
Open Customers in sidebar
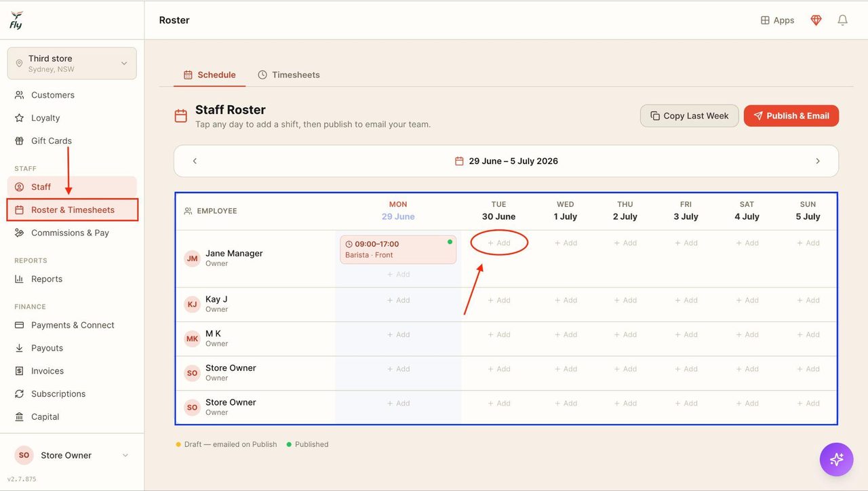72,95
